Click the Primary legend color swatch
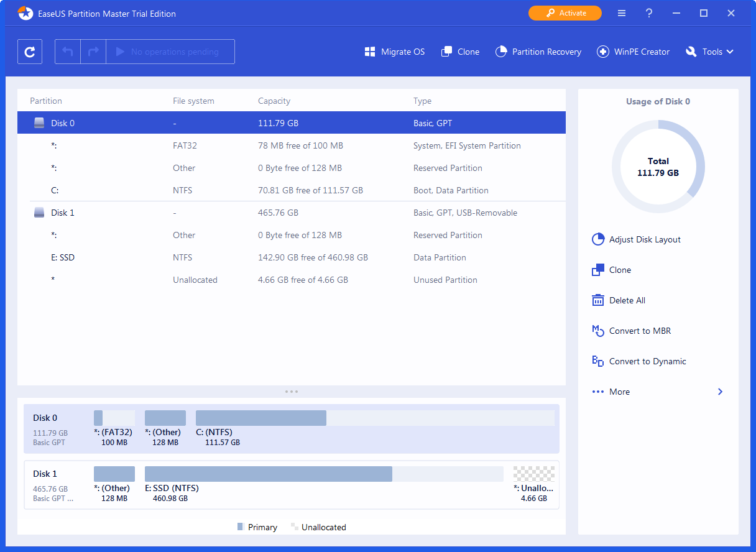Screen dimensions: 756x552 tap(241, 527)
